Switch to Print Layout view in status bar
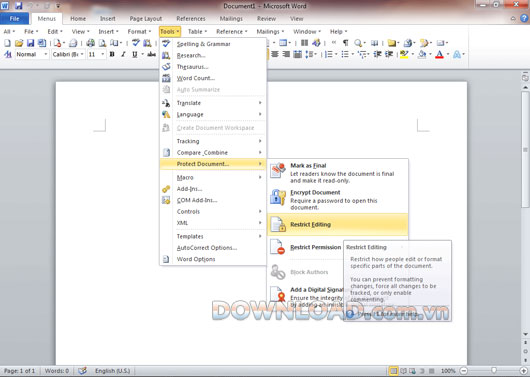Screen dimensions: 530x377 coord(393,371)
